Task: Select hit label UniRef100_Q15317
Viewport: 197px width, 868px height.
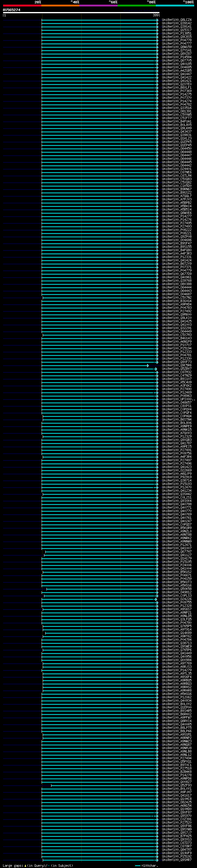Action: pos(177,30)
